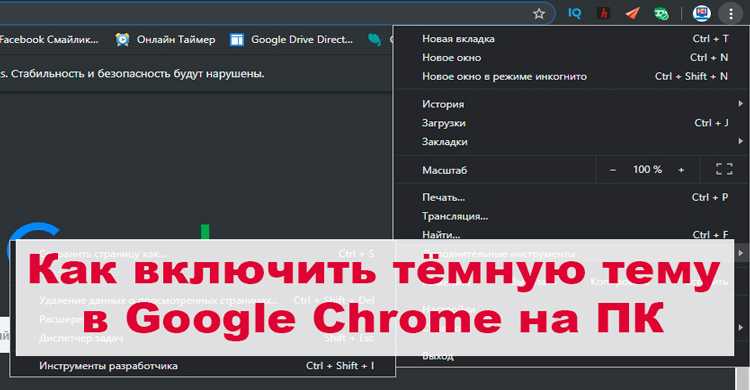Screen dimensions: 750x390
Task: Click the 100 % zoom value
Action: click(x=647, y=169)
